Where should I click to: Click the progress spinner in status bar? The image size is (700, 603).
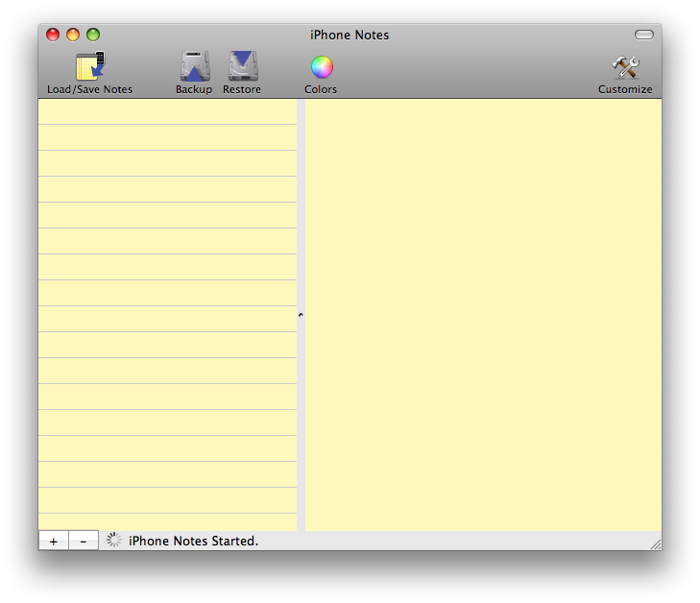coord(114,541)
